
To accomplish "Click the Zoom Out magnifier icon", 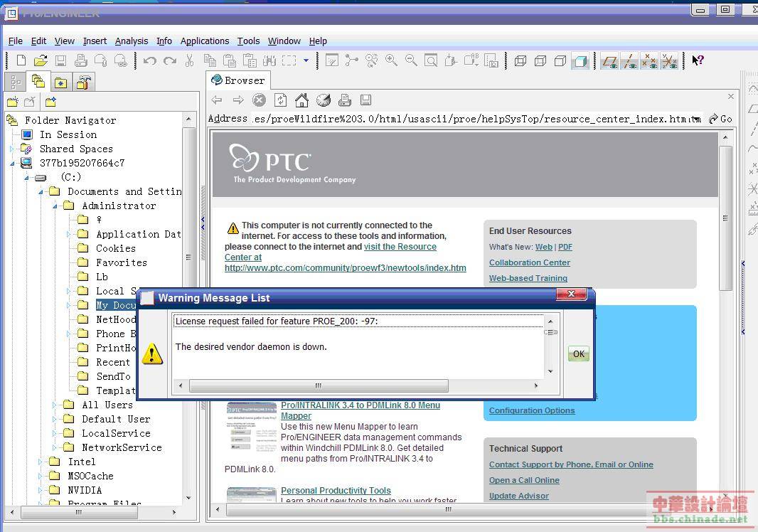I will (x=411, y=60).
